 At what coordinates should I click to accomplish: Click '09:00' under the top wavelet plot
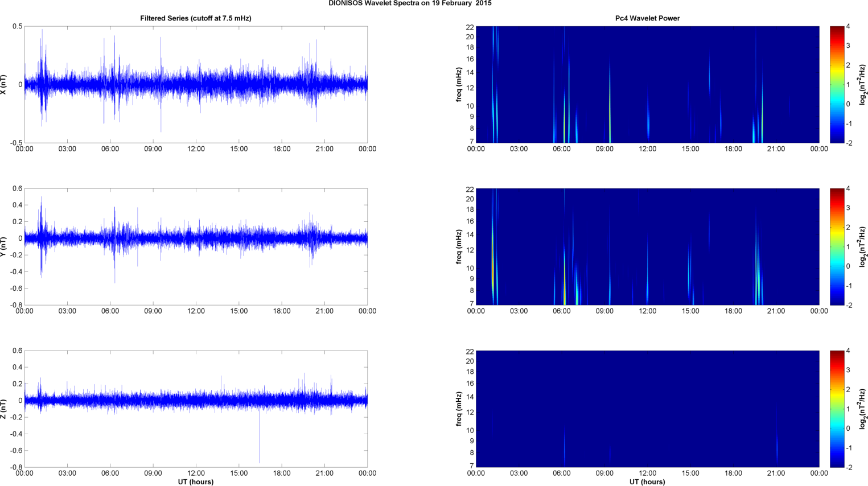click(x=604, y=149)
